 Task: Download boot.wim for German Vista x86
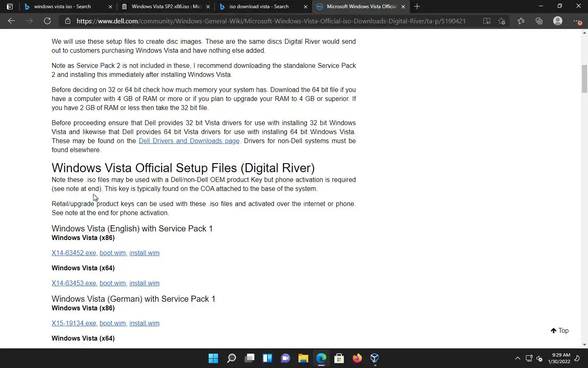113,323
